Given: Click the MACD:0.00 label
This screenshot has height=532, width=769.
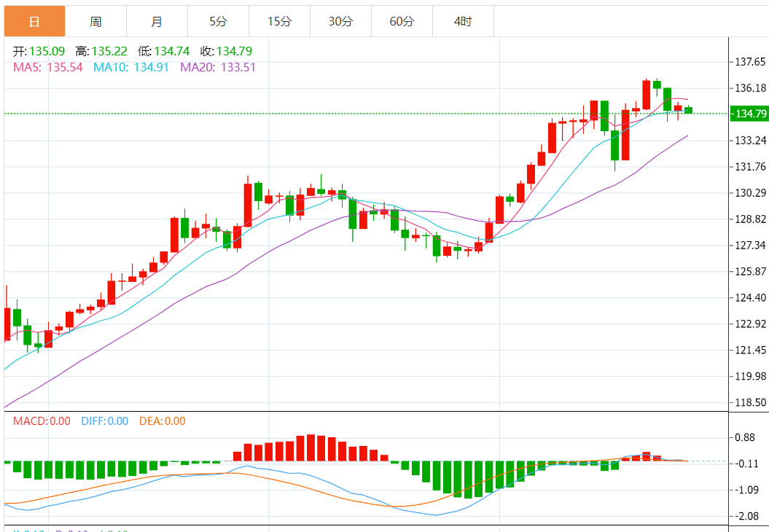Looking at the screenshot, I should point(42,421).
